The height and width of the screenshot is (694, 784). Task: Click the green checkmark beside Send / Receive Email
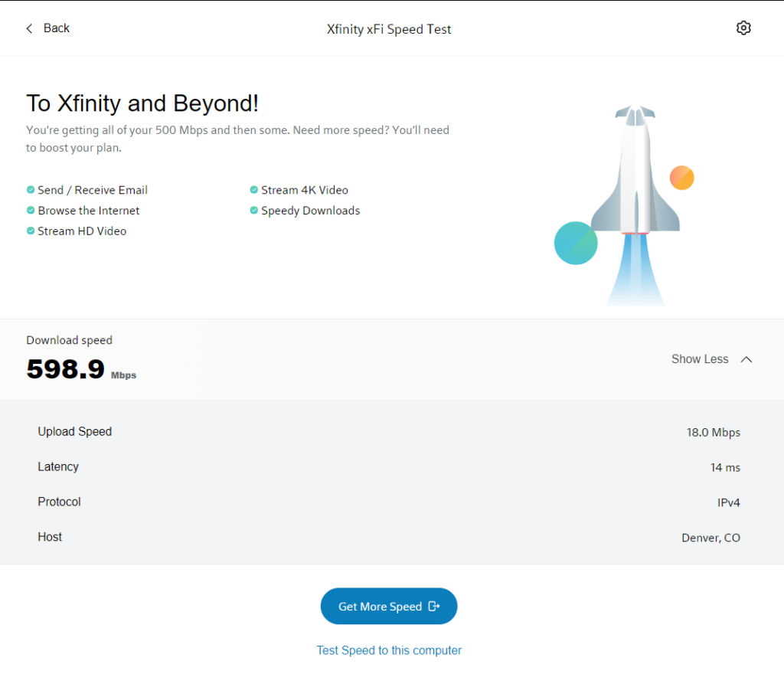(x=30, y=189)
